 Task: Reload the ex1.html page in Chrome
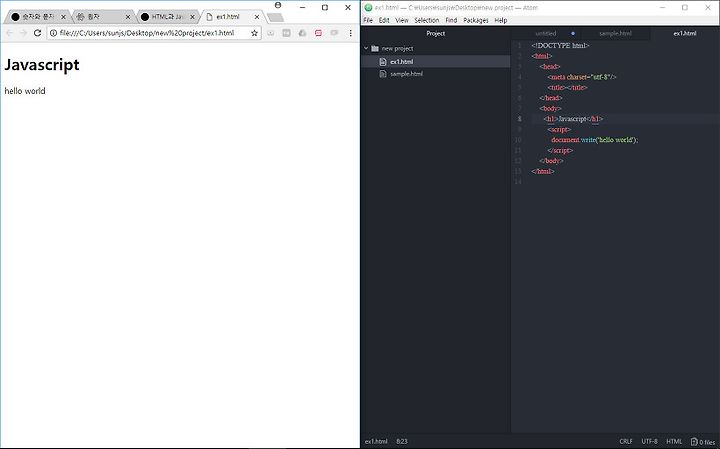coord(38,33)
